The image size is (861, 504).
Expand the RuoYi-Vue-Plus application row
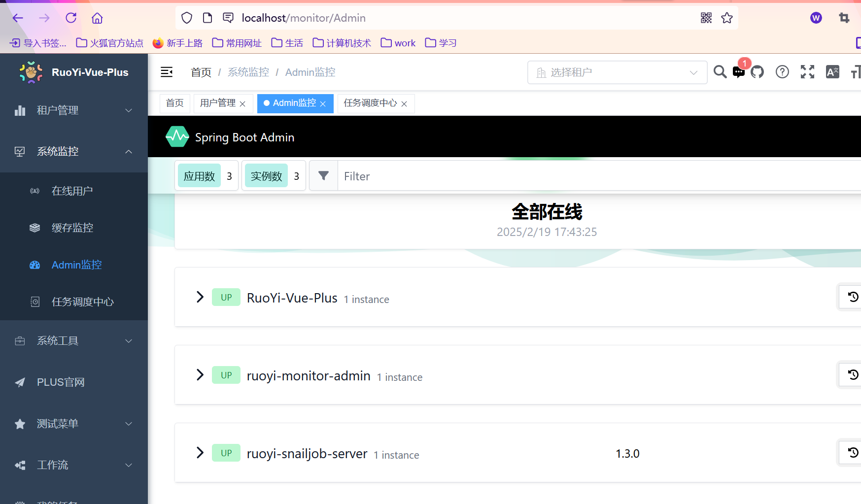pos(200,297)
